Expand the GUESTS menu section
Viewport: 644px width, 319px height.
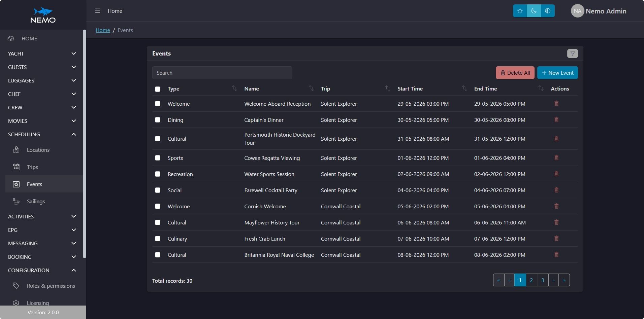pyautogui.click(x=42, y=67)
